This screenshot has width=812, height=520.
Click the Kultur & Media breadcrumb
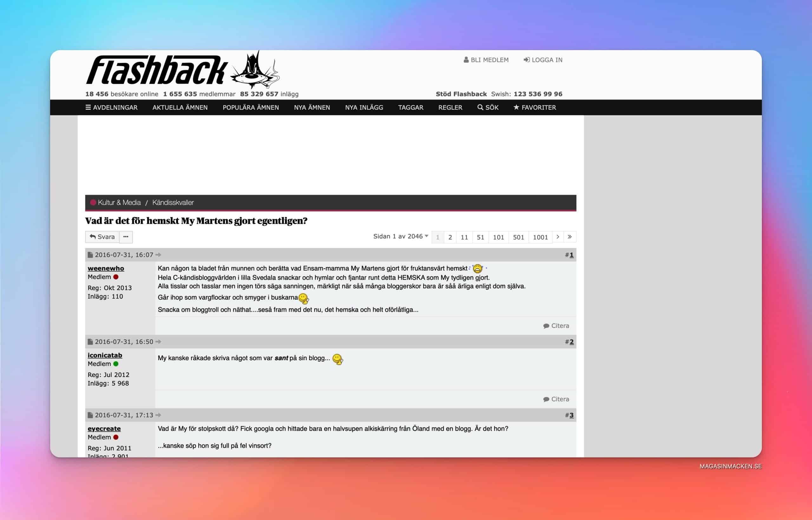tap(119, 203)
